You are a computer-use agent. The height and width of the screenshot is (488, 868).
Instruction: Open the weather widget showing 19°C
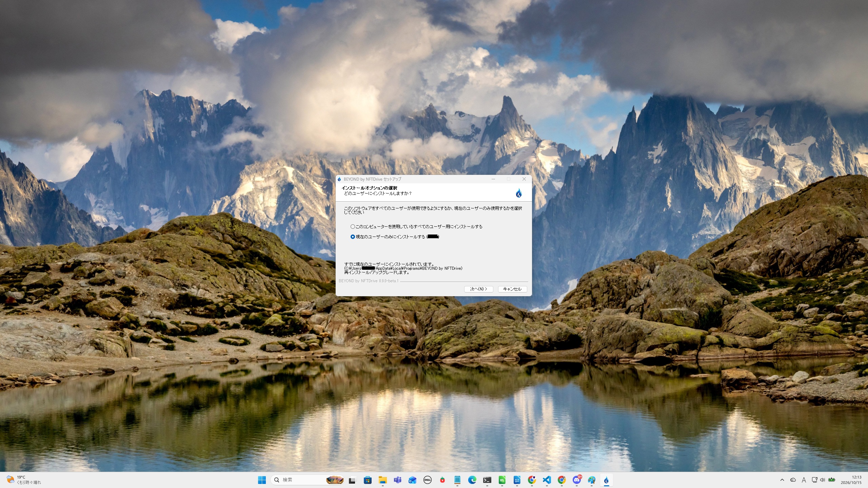pos(24,480)
